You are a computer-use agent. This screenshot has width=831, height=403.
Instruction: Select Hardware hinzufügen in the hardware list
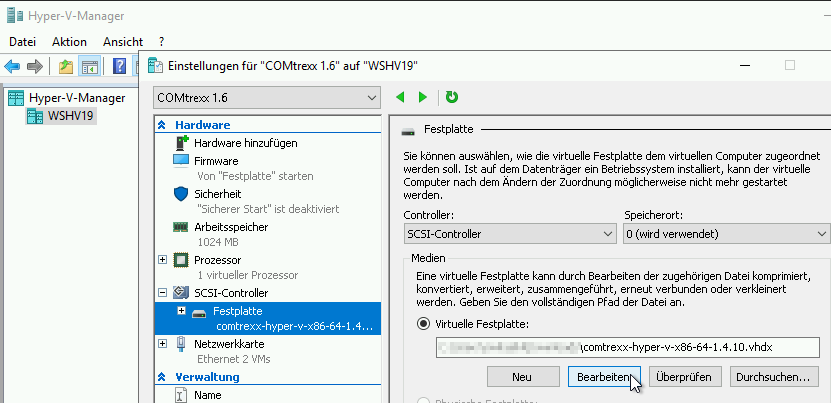pyautogui.click(x=245, y=143)
